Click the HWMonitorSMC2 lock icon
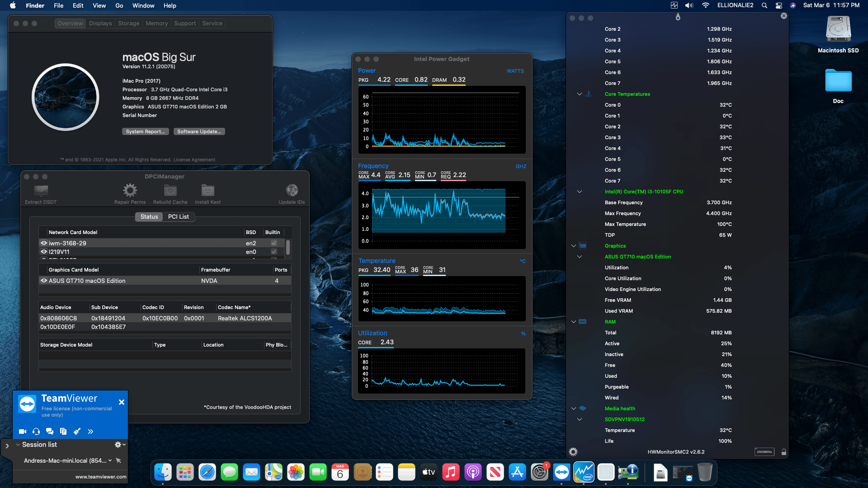The width and height of the screenshot is (868, 488). coord(784,452)
